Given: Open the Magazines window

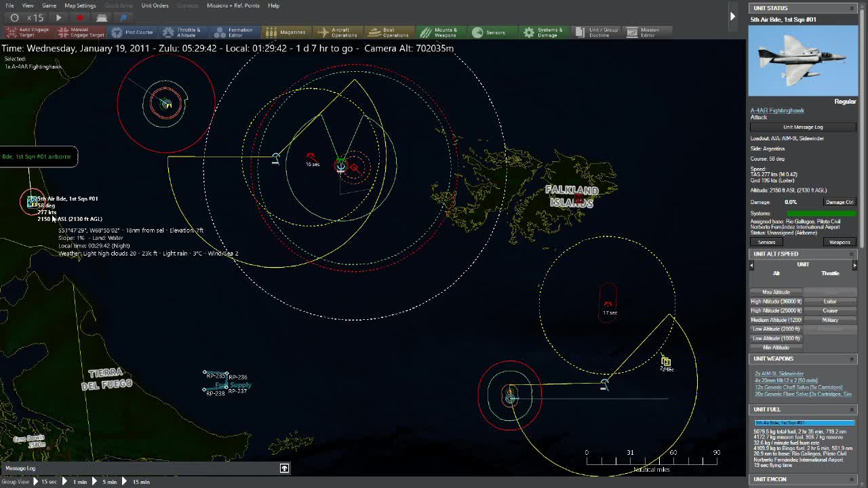Looking at the screenshot, I should (286, 32).
